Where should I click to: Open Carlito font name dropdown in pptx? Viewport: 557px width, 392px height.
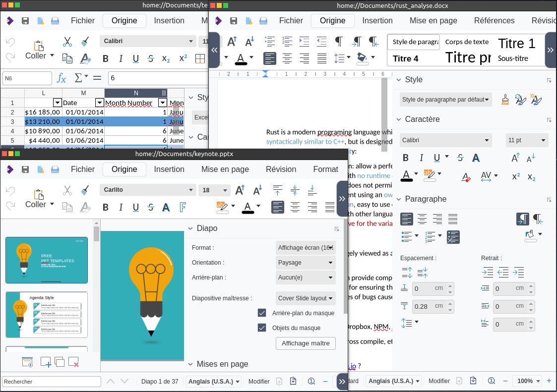pyautogui.click(x=191, y=190)
